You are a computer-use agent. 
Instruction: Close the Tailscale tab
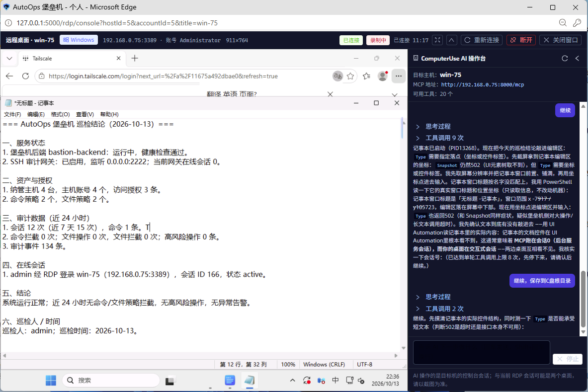(118, 58)
